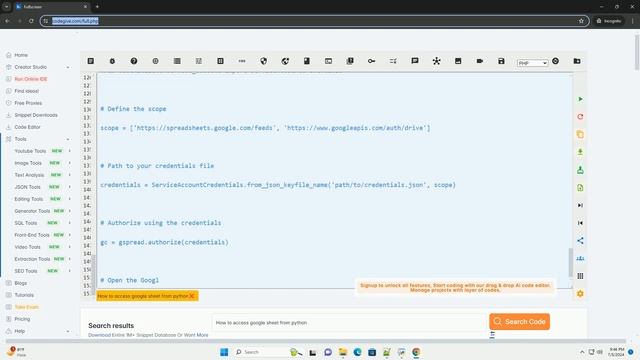Open Home in the sidebar

pyautogui.click(x=21, y=55)
